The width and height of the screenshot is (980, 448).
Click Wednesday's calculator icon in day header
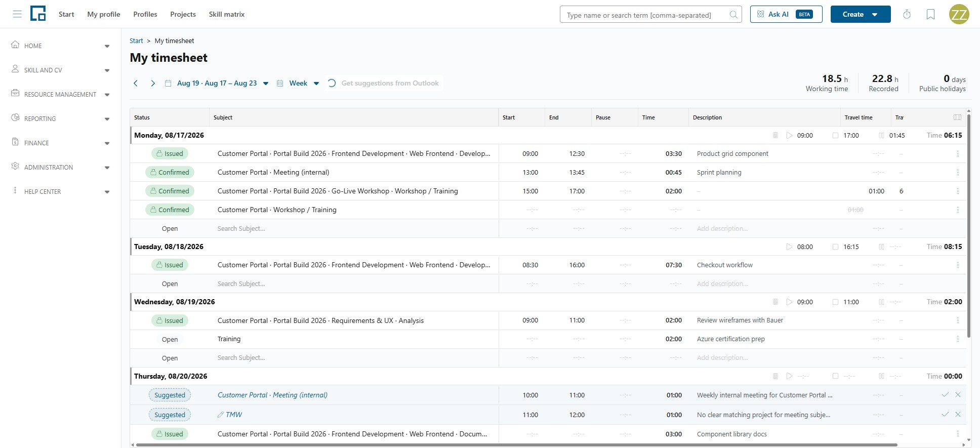click(775, 302)
